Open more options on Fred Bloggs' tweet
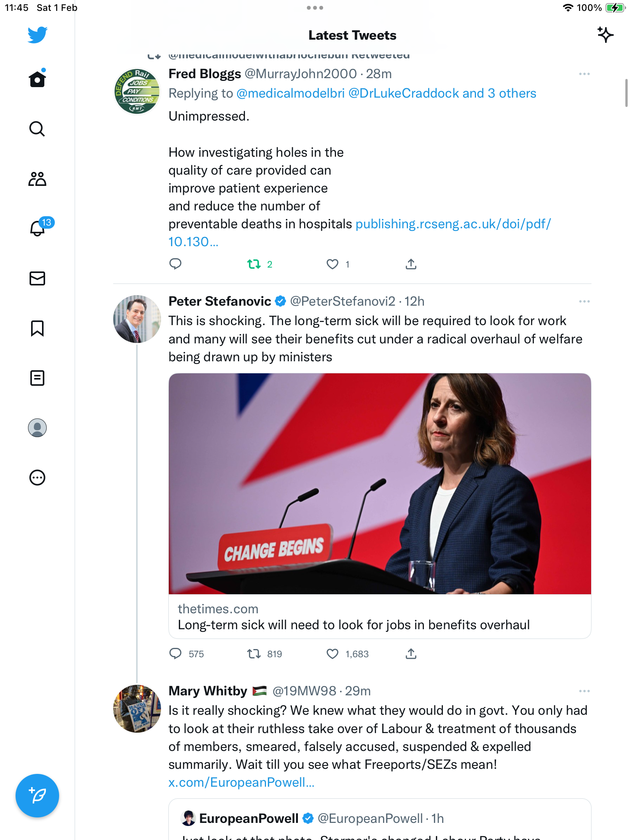 tap(584, 74)
